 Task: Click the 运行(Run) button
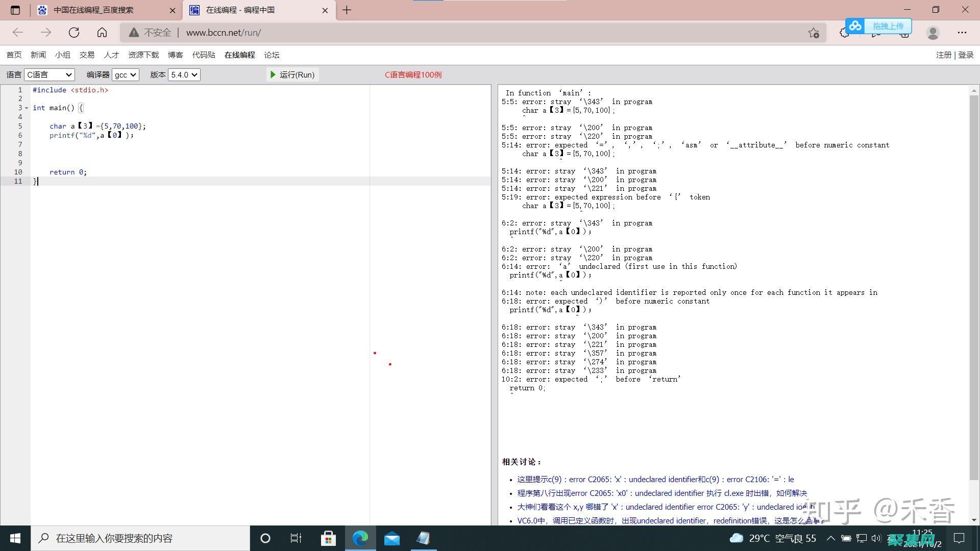(292, 75)
